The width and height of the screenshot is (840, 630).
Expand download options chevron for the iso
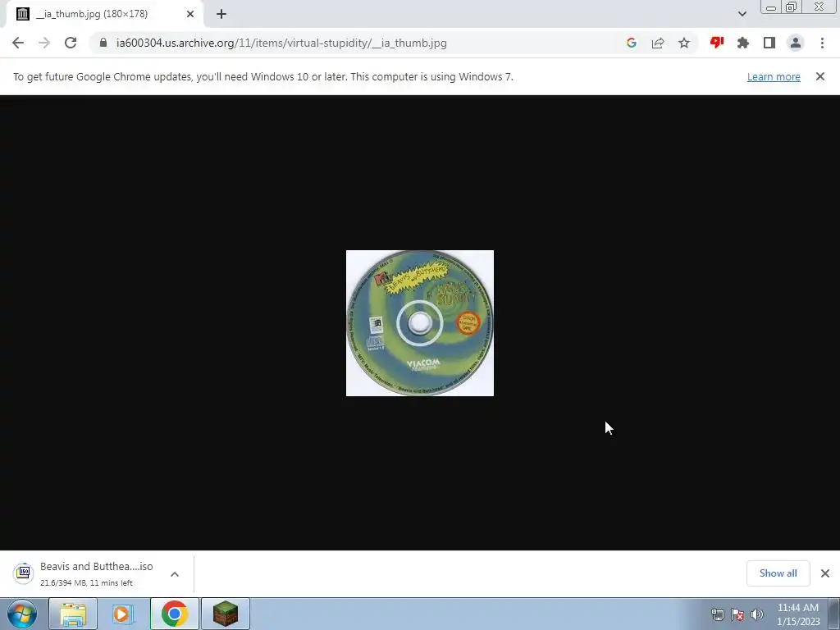[175, 573]
